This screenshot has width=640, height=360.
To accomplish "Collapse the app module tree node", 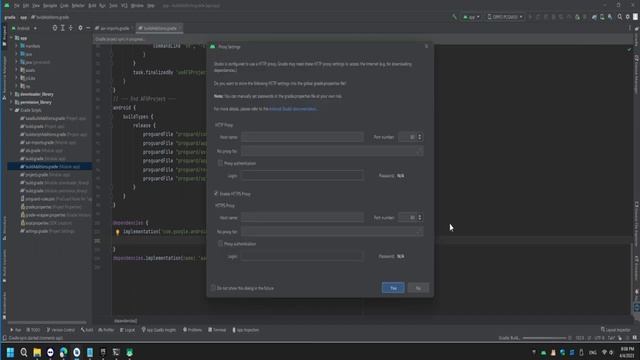I will click(11, 38).
